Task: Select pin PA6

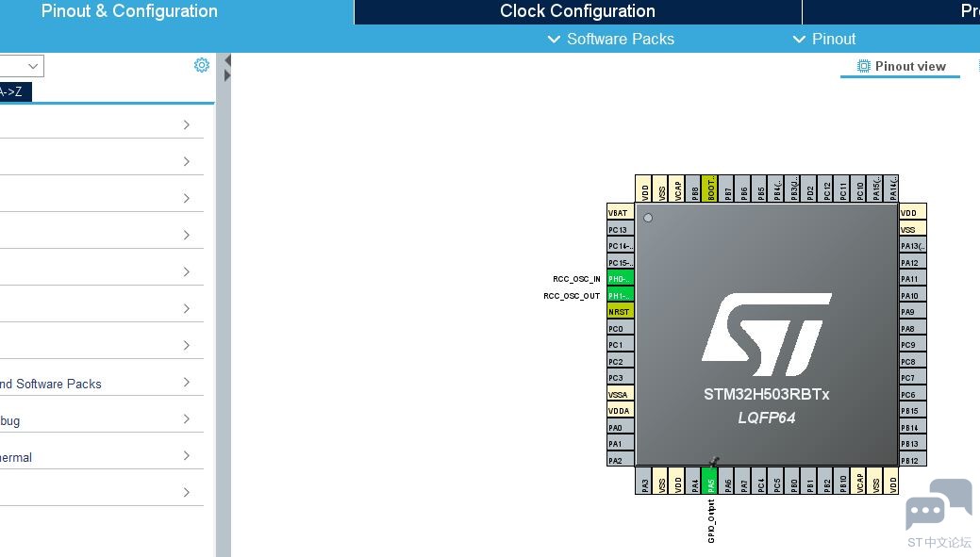Action: (x=727, y=481)
